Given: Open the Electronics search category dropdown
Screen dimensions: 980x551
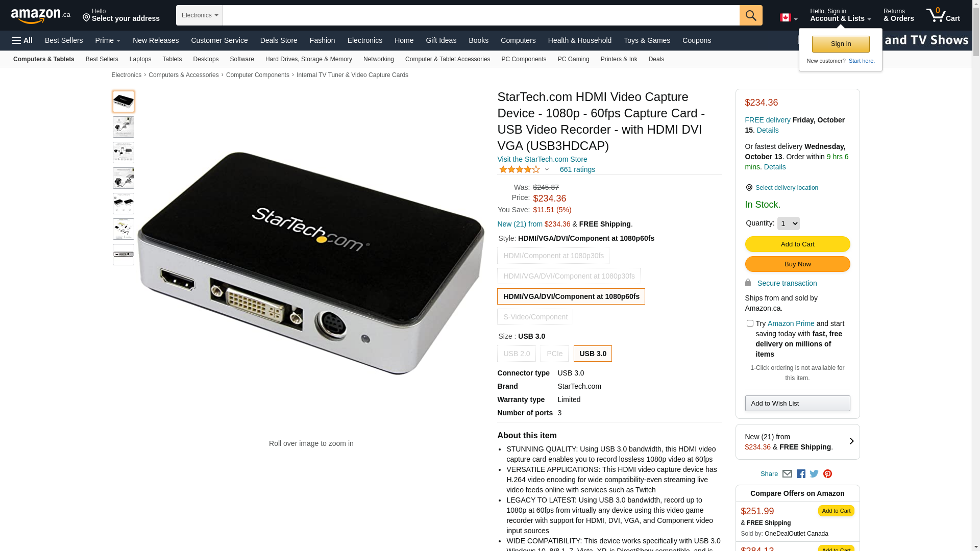Looking at the screenshot, I should click(x=200, y=15).
